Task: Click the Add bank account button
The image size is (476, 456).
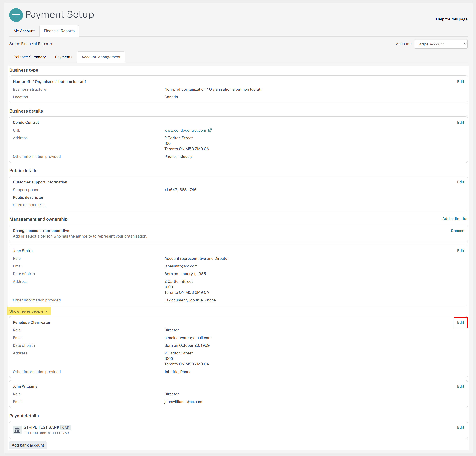Action: coord(28,445)
